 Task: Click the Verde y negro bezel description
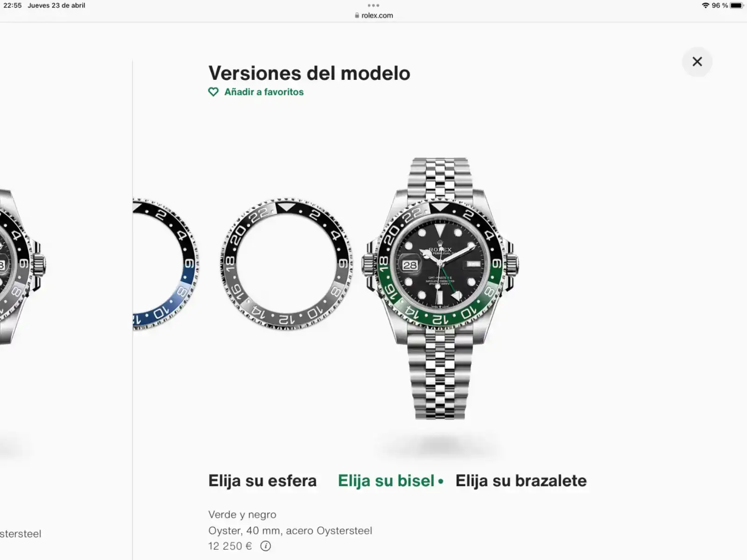click(x=242, y=514)
